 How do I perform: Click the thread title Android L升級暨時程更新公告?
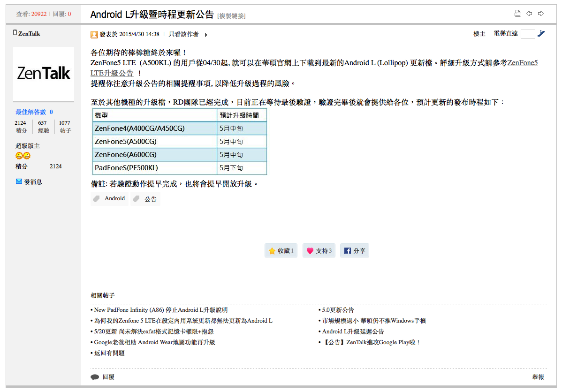[152, 15]
